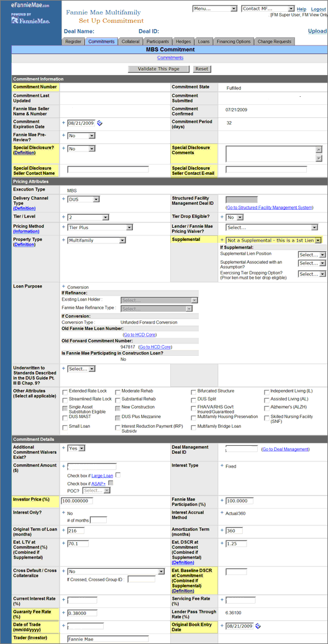The height and width of the screenshot is (644, 328).
Task: Switch to the Register tab
Action: [x=73, y=42]
